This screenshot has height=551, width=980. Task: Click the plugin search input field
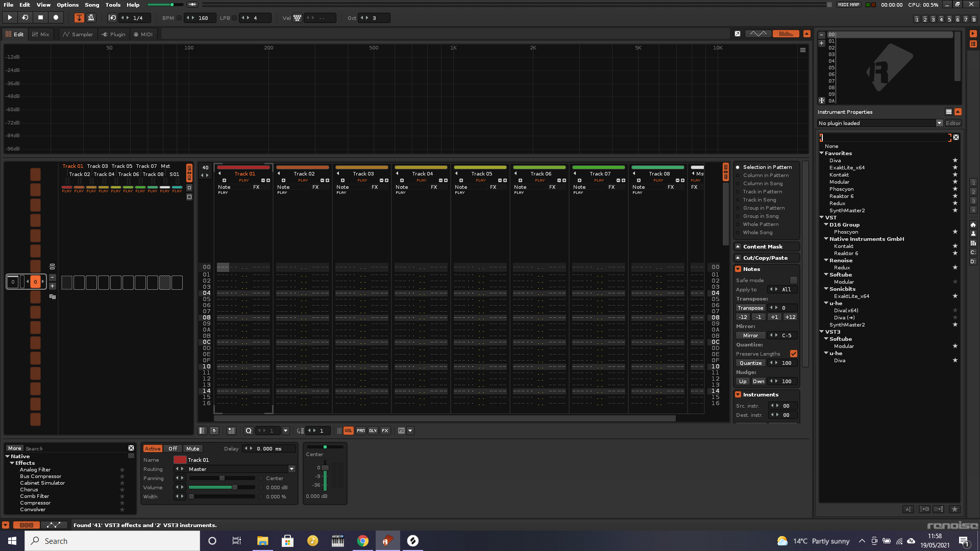[x=885, y=137]
